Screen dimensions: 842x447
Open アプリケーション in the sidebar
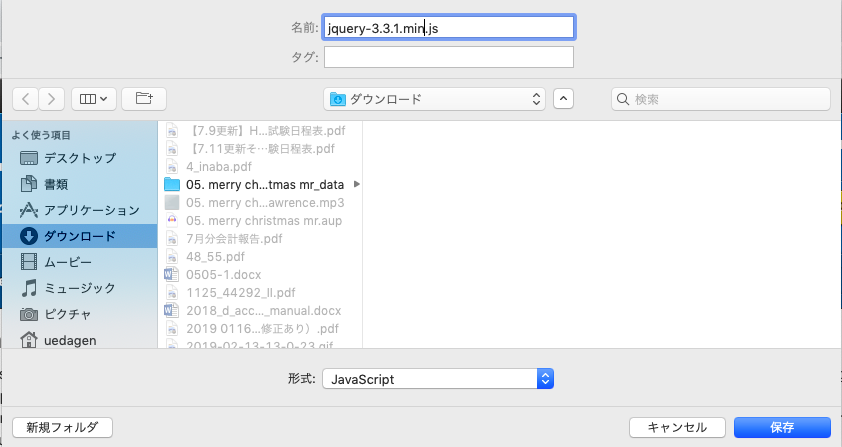pyautogui.click(x=79, y=210)
